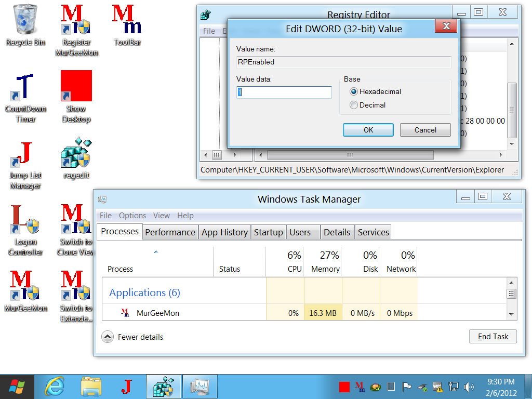Open the Startup tab
This screenshot has width=532, height=399.
(x=269, y=232)
